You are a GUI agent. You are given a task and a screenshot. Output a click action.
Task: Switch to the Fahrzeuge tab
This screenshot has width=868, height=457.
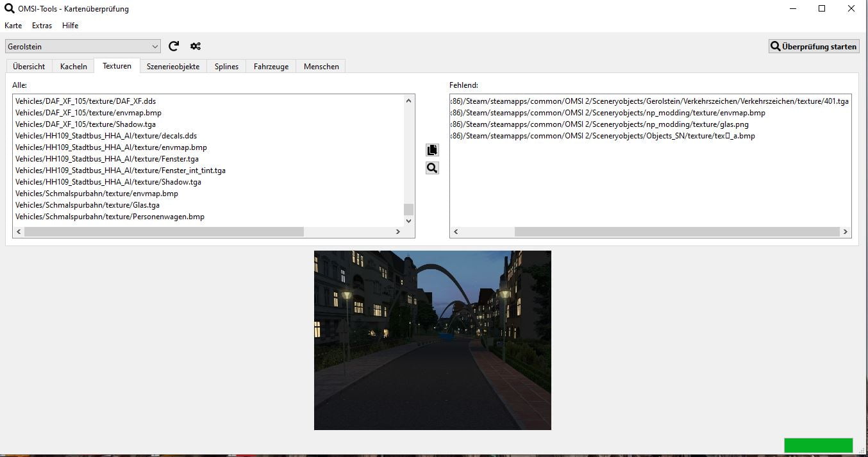(x=271, y=67)
